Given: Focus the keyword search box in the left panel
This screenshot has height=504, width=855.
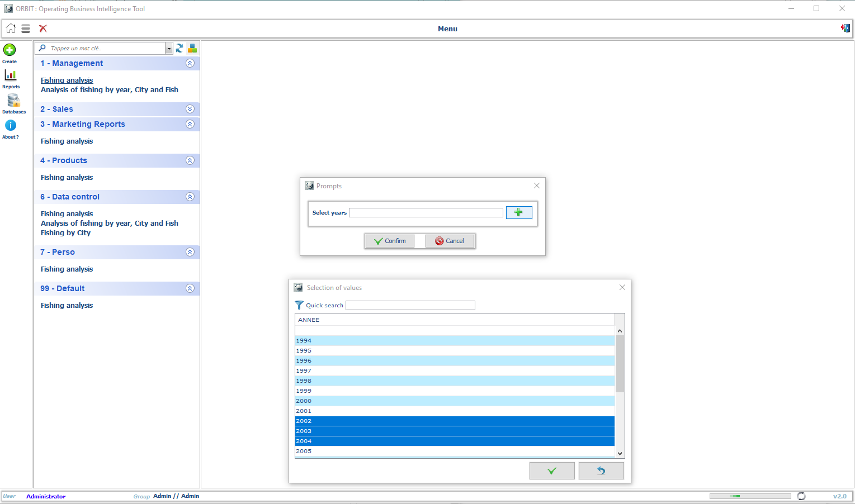Looking at the screenshot, I should 106,48.
